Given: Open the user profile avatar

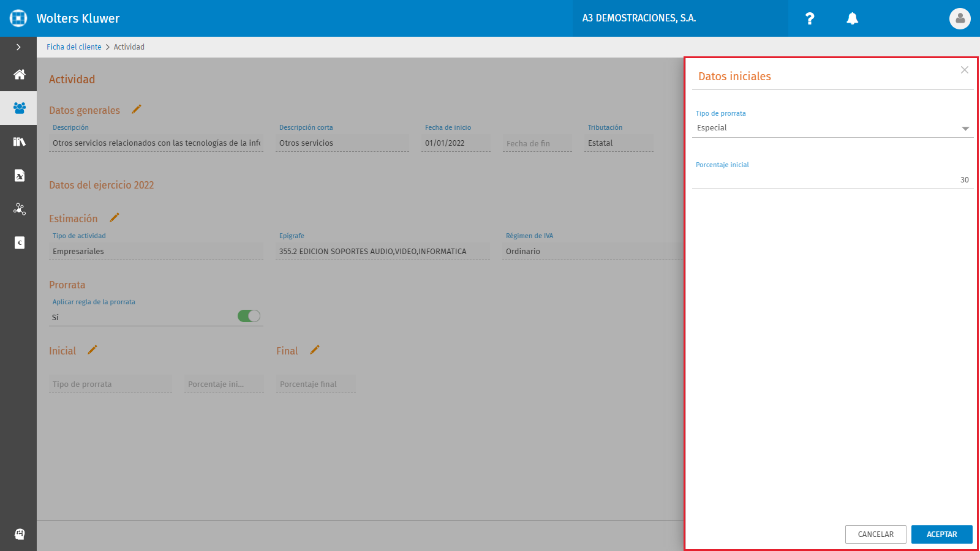Looking at the screenshot, I should [x=960, y=18].
